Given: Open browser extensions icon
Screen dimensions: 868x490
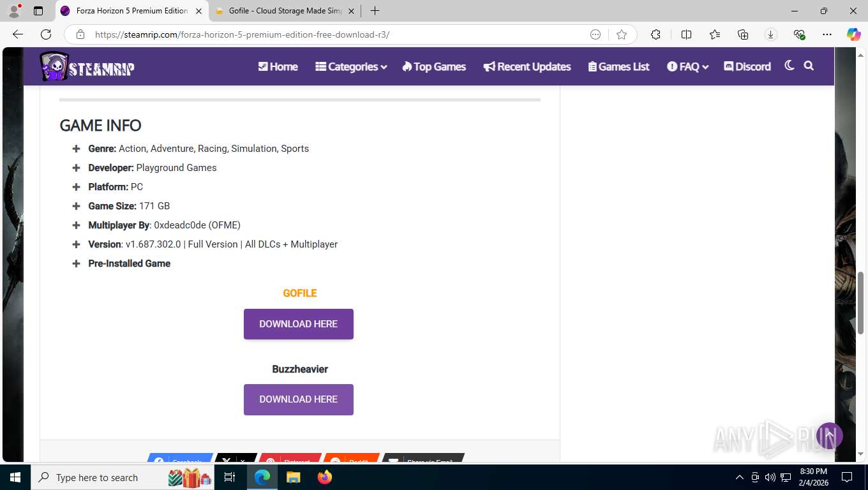Looking at the screenshot, I should click(655, 34).
